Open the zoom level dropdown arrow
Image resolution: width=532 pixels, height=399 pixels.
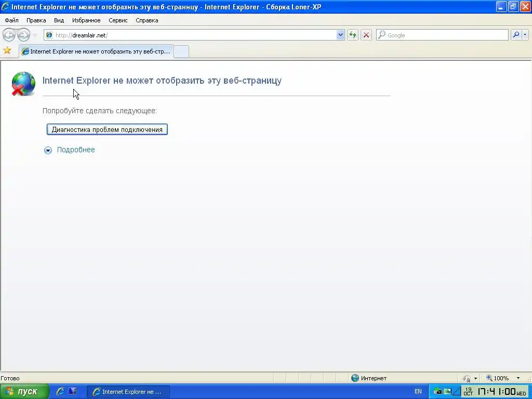click(x=518, y=378)
